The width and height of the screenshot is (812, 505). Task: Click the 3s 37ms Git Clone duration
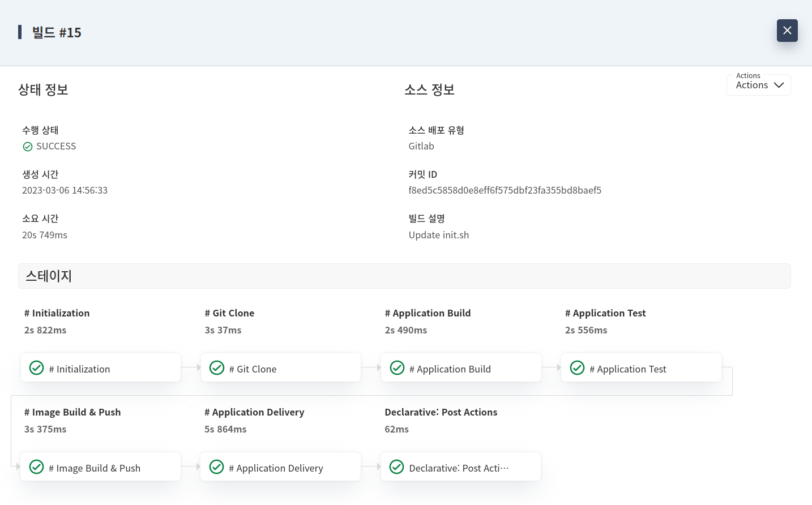[223, 330]
